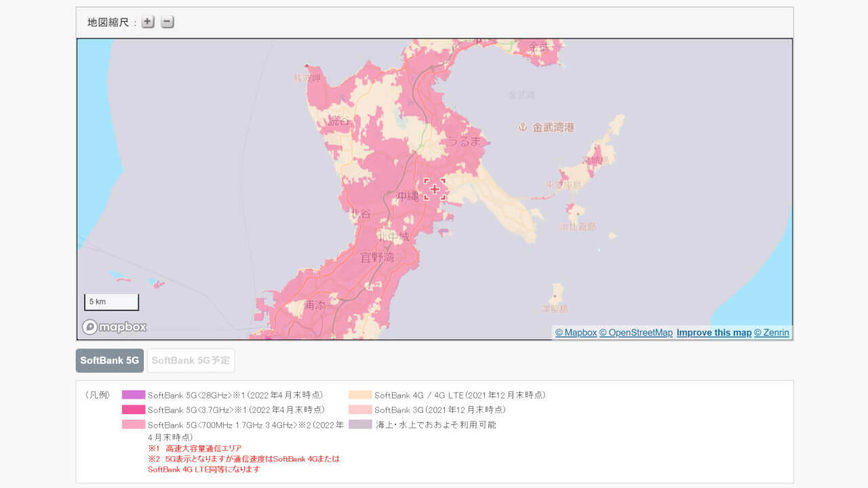
Task: Open the © OpenStreetMap link
Action: click(x=636, y=332)
